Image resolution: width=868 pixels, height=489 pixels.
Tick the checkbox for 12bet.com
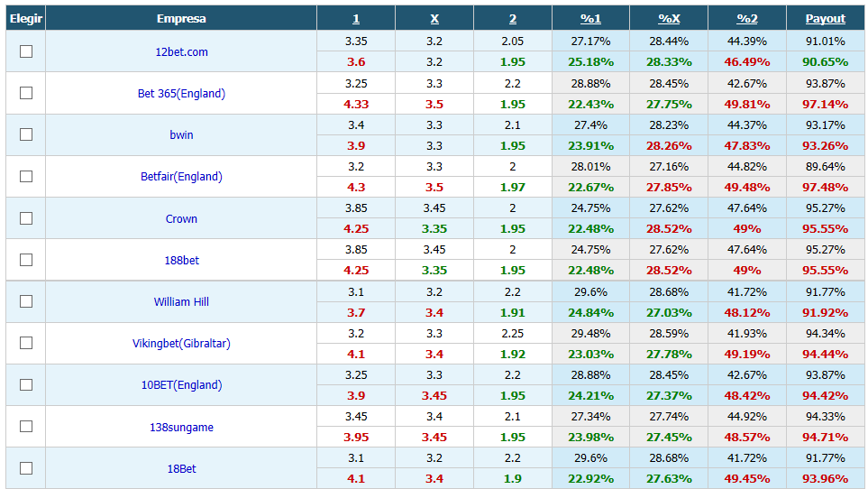click(x=26, y=51)
